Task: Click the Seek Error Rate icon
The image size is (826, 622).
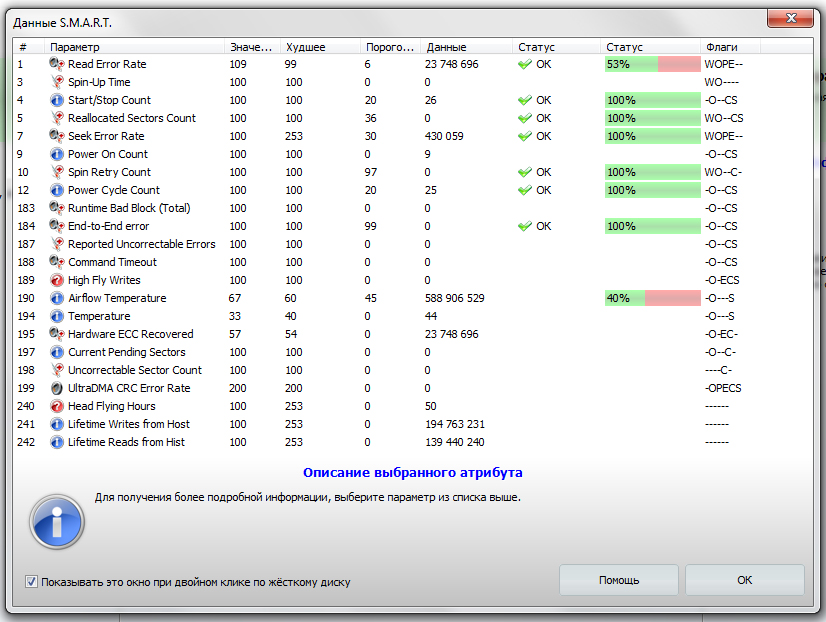Action: 56,136
